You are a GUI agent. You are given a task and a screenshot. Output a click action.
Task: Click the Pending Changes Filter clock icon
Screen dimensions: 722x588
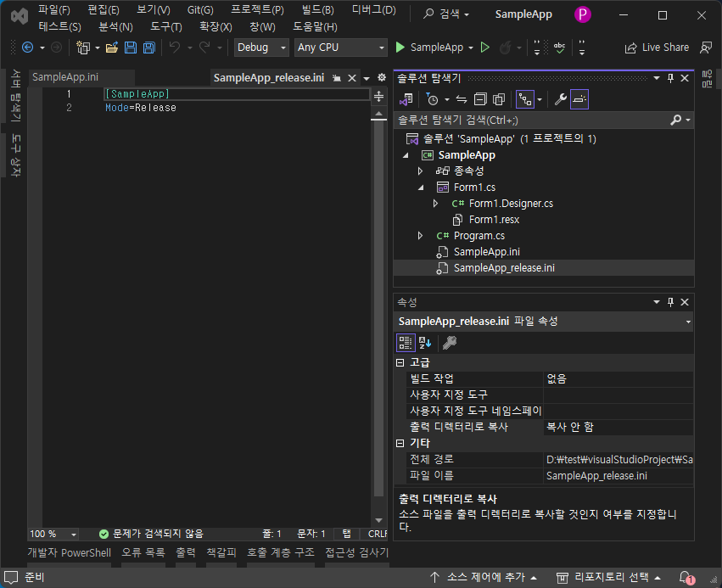[433, 99]
